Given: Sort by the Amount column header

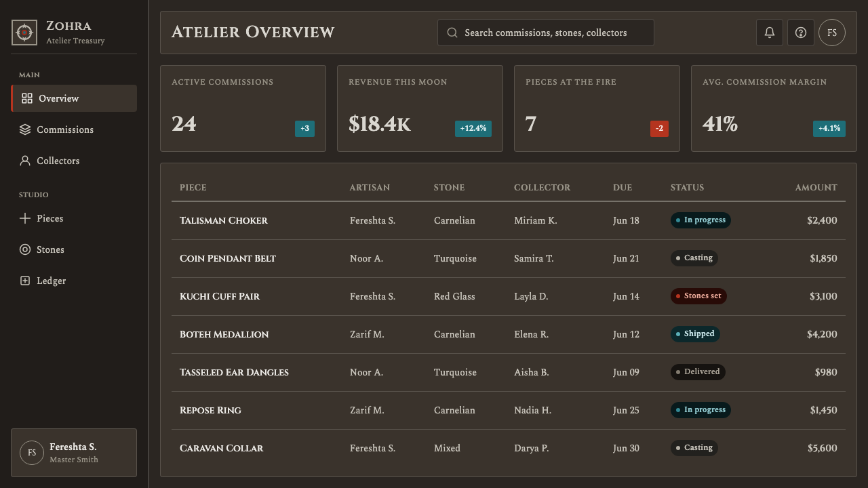Looking at the screenshot, I should tap(816, 188).
